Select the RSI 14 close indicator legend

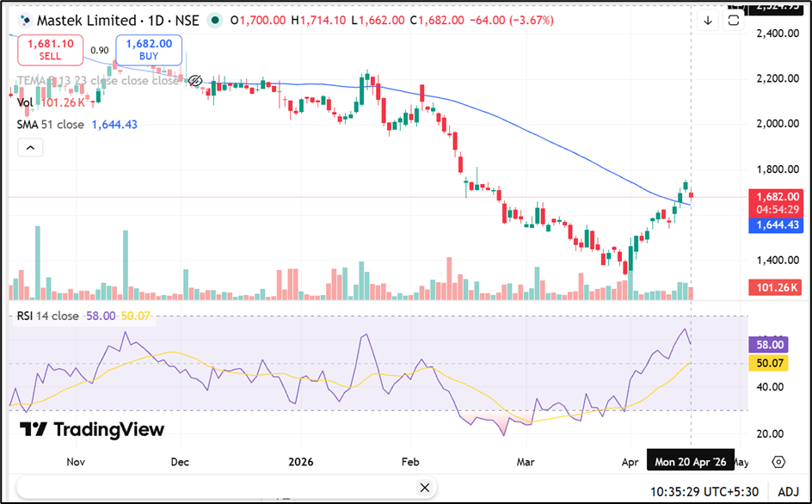click(x=48, y=316)
